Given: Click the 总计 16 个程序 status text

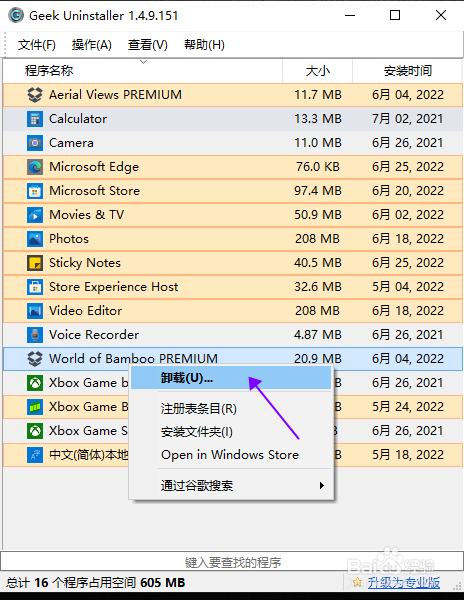Looking at the screenshot, I should [96, 583].
